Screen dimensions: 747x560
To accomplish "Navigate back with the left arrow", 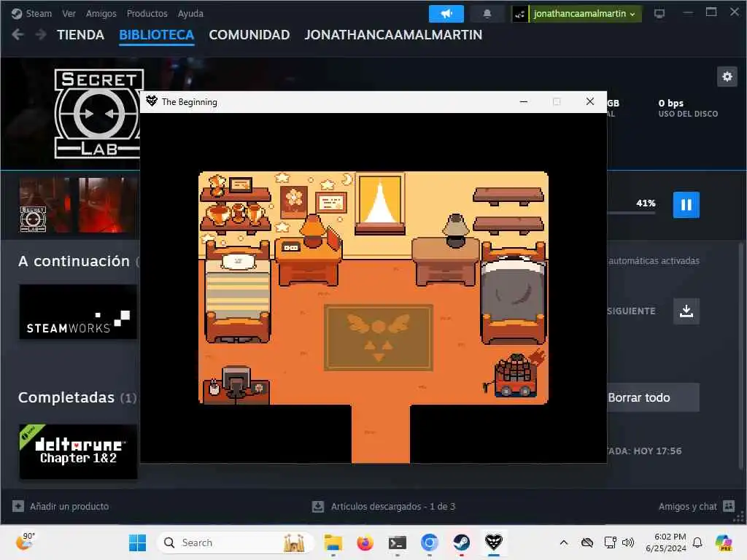I will point(18,34).
